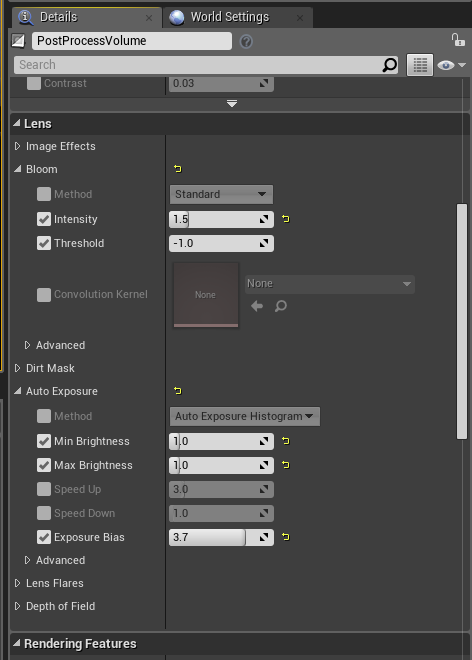Viewport: 472px width, 660px height.
Task: Click the Min Brightness value slider
Action: point(221,441)
